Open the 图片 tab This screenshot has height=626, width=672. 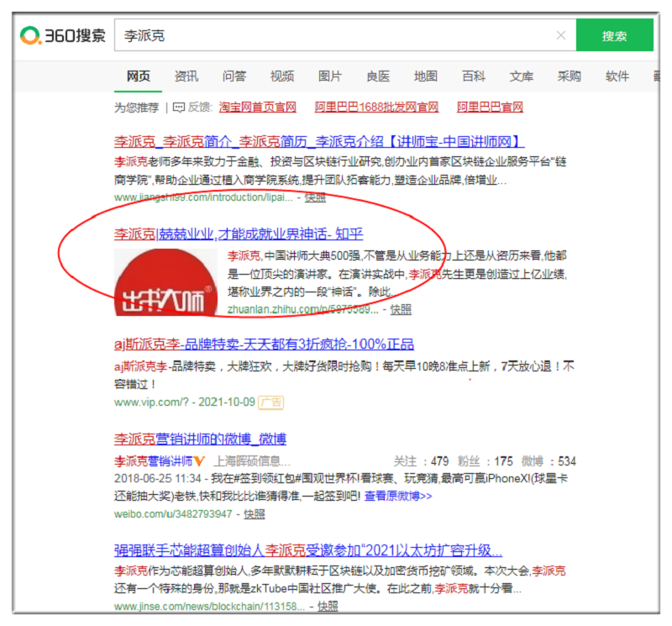pyautogui.click(x=330, y=76)
